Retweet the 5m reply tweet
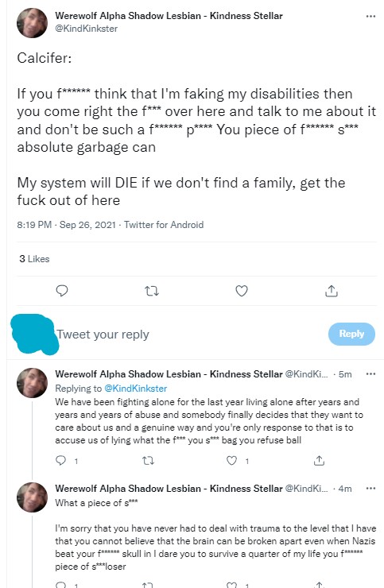Viewport: 384px width, 588px height. click(148, 461)
